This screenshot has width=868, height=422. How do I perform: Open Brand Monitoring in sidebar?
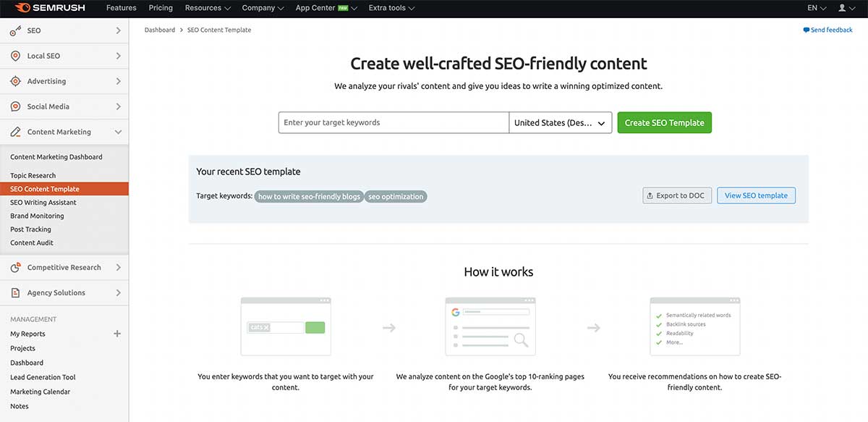click(x=37, y=216)
